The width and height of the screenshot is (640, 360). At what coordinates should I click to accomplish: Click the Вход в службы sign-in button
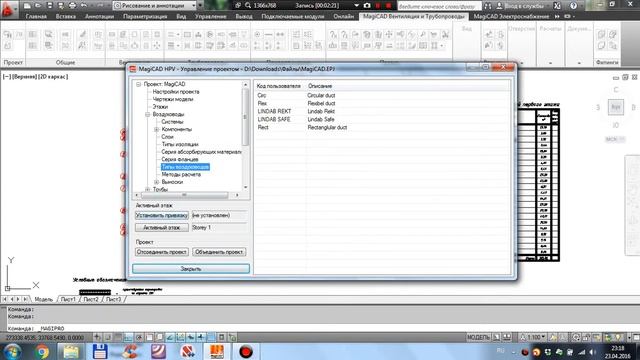(x=520, y=6)
